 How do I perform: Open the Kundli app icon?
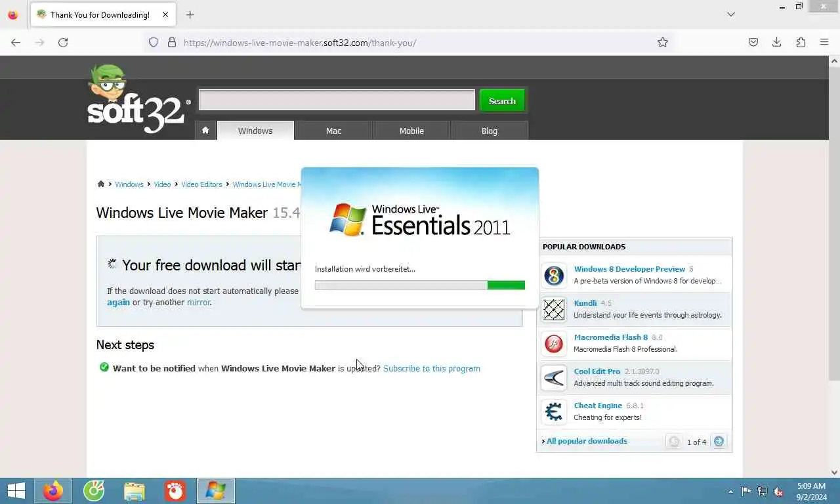[x=554, y=309]
